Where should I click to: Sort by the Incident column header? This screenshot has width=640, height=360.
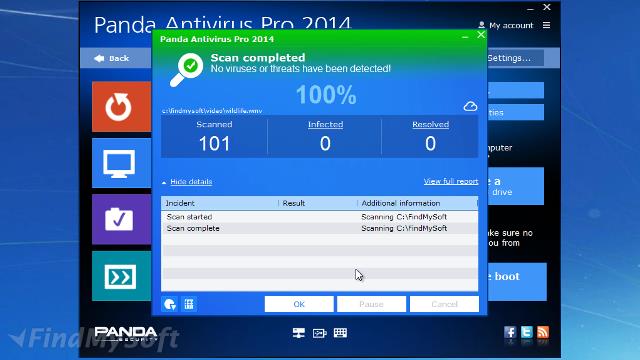[x=220, y=203]
